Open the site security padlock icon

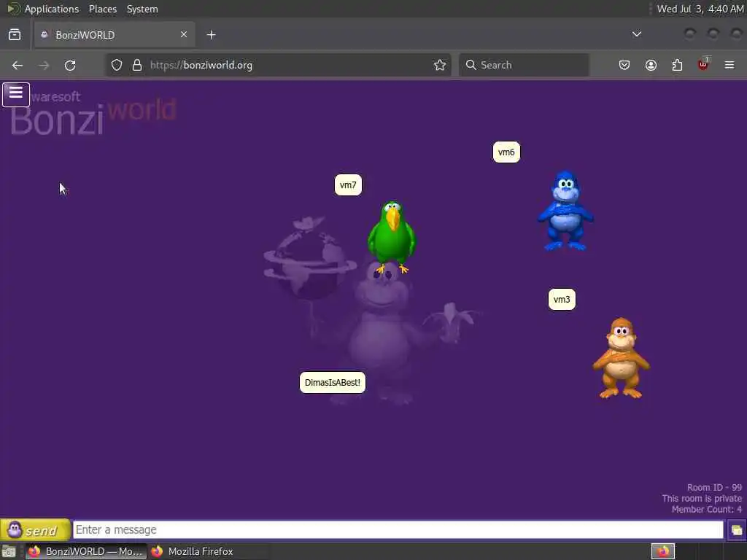click(137, 65)
